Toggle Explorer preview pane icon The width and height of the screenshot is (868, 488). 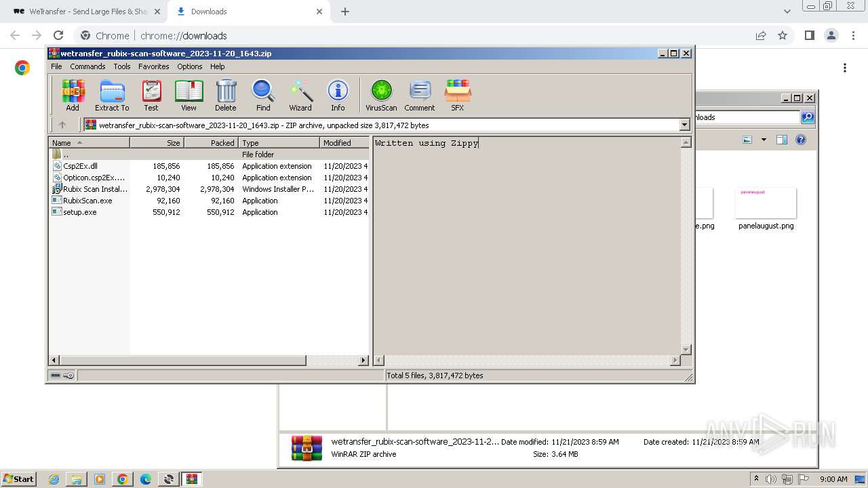(781, 140)
